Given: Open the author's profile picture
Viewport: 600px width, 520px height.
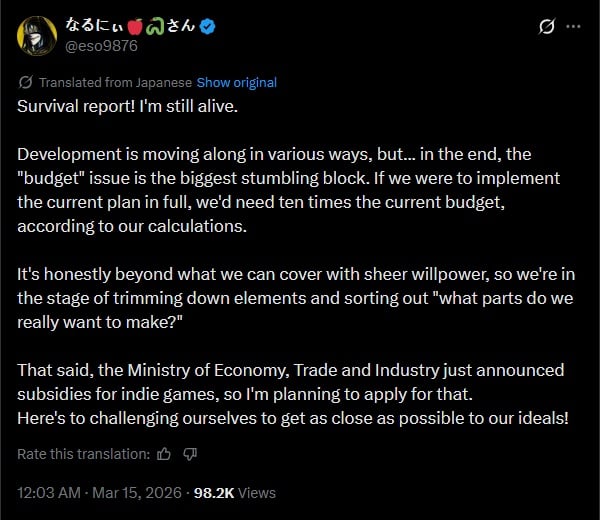Looking at the screenshot, I should (x=35, y=36).
